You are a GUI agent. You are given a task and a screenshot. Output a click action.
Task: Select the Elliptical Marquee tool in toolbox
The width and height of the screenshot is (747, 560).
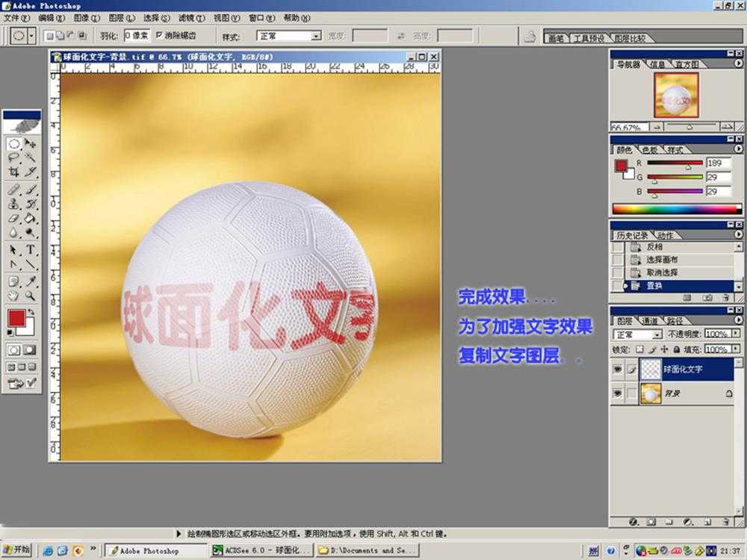coord(14,143)
